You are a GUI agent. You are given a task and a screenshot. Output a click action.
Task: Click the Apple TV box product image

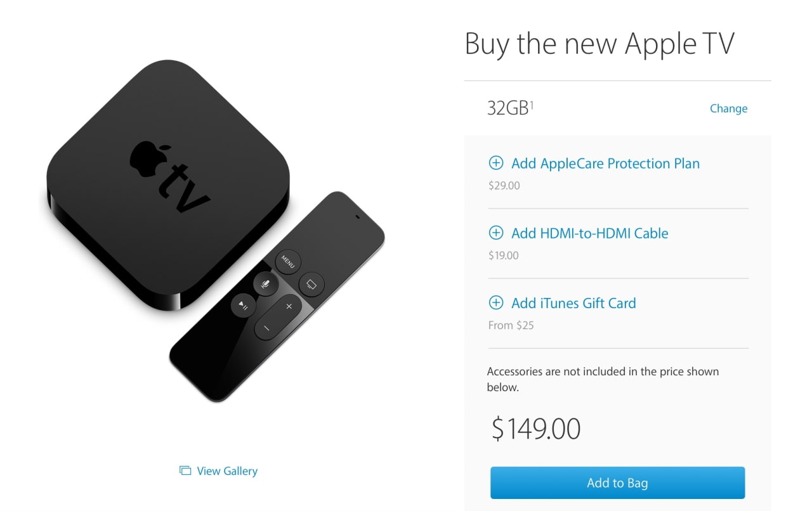pos(168,185)
